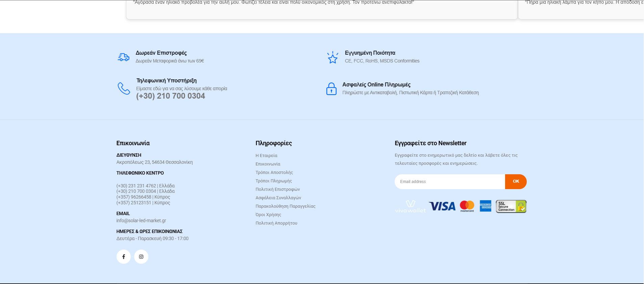Open the Instagram social icon
The height and width of the screenshot is (284, 644).
141,257
